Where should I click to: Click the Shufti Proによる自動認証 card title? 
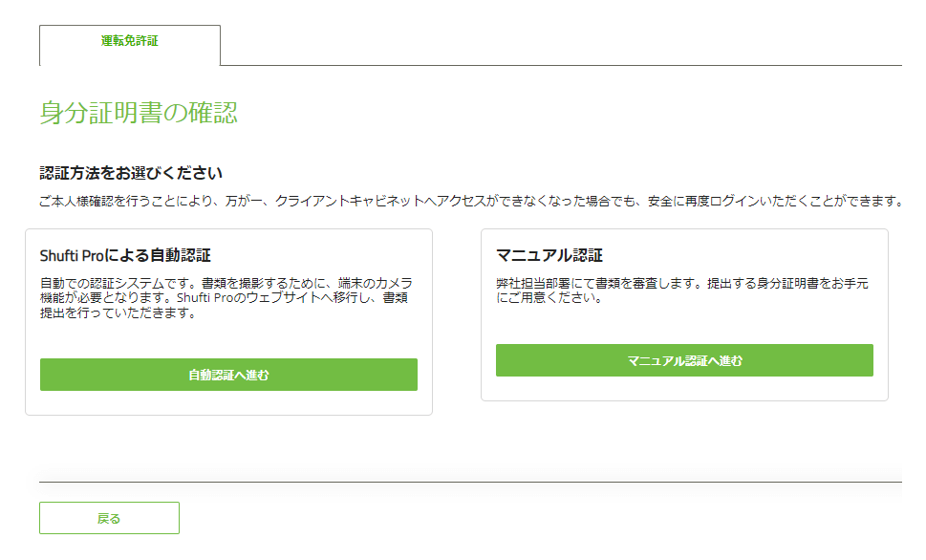[x=125, y=255]
